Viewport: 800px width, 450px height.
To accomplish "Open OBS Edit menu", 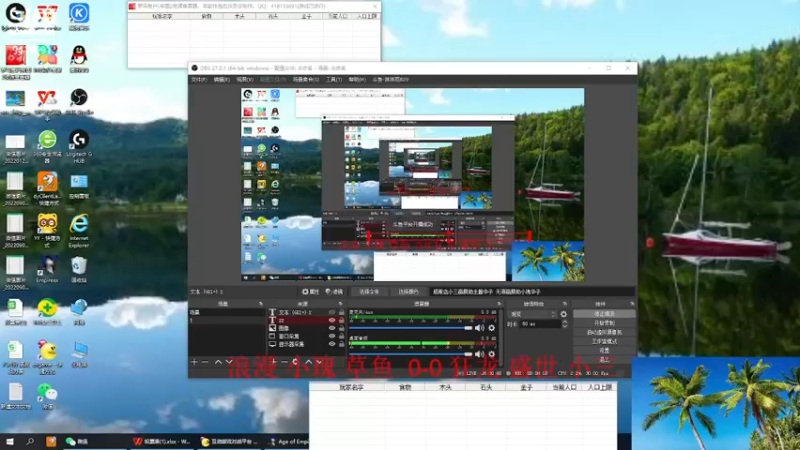I will [x=221, y=80].
